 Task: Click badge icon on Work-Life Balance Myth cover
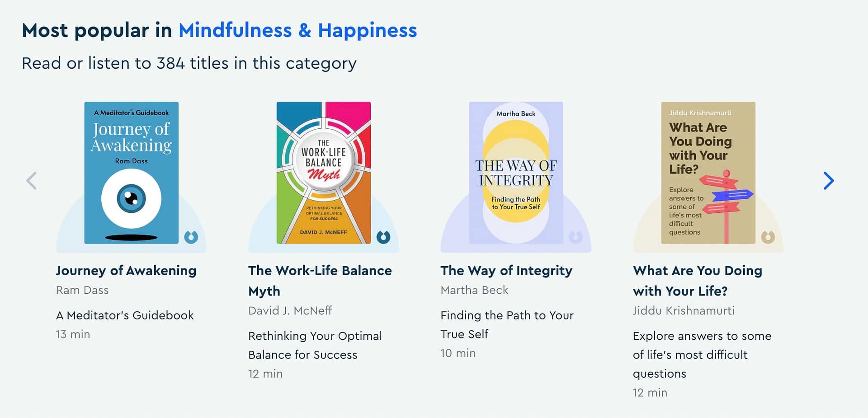(383, 237)
